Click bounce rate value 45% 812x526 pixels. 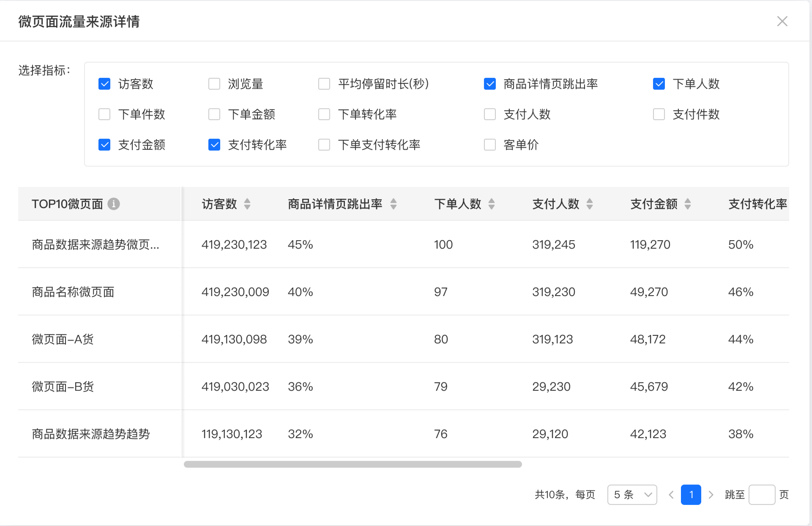(301, 244)
